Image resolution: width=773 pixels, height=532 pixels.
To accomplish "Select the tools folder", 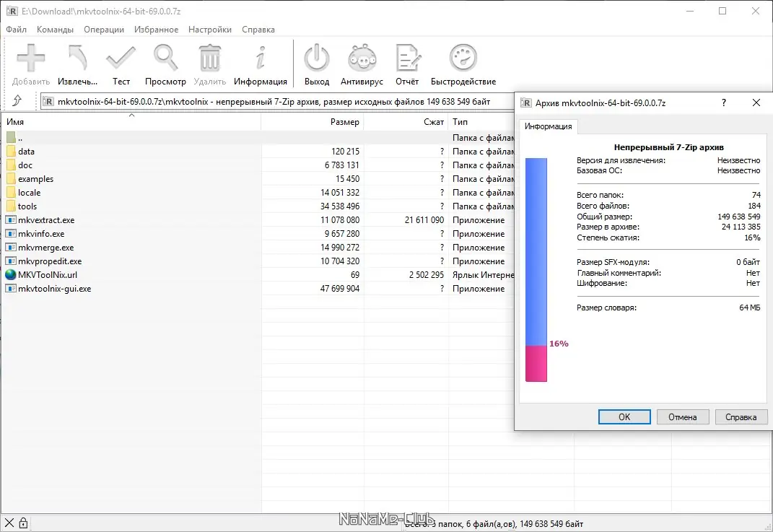I will click(x=27, y=206).
